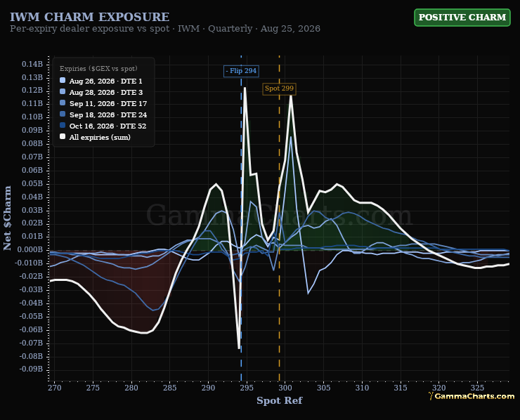Click the 0.000B y-axis label
The width and height of the screenshot is (520, 420).
31,249
